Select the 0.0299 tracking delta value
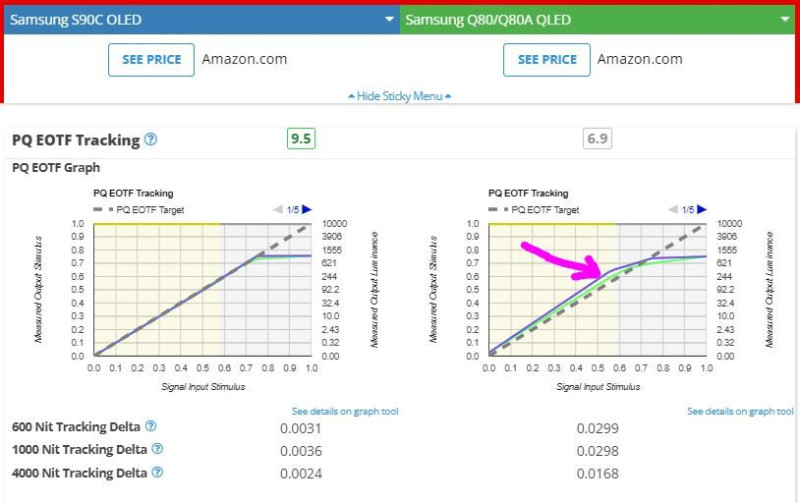Screen dimensions: 800x503 597,428
